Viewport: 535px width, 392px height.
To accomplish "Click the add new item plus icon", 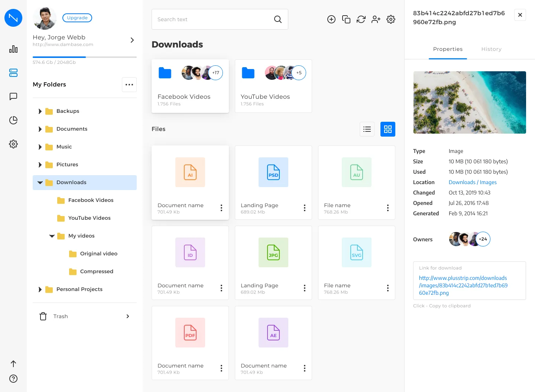I will (x=331, y=19).
